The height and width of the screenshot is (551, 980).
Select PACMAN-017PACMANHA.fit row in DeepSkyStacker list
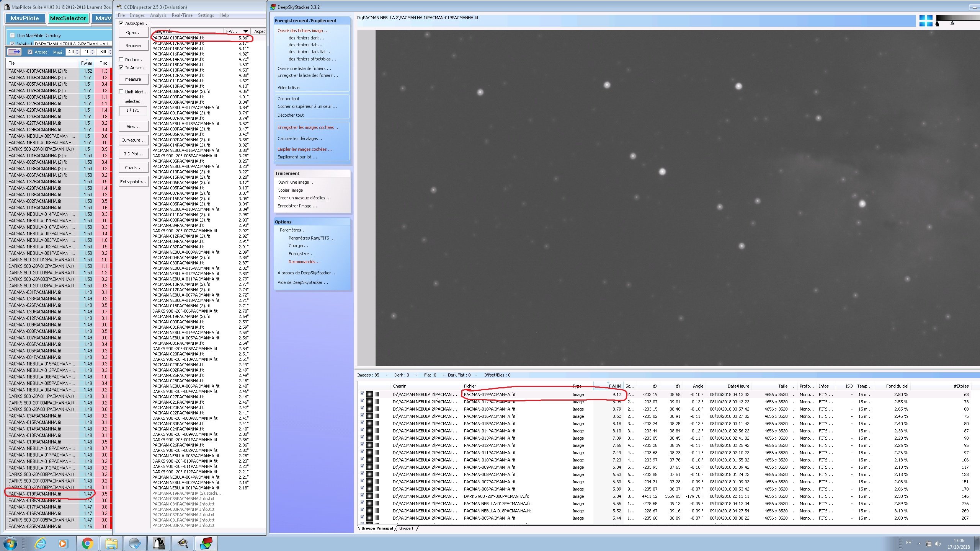click(489, 402)
